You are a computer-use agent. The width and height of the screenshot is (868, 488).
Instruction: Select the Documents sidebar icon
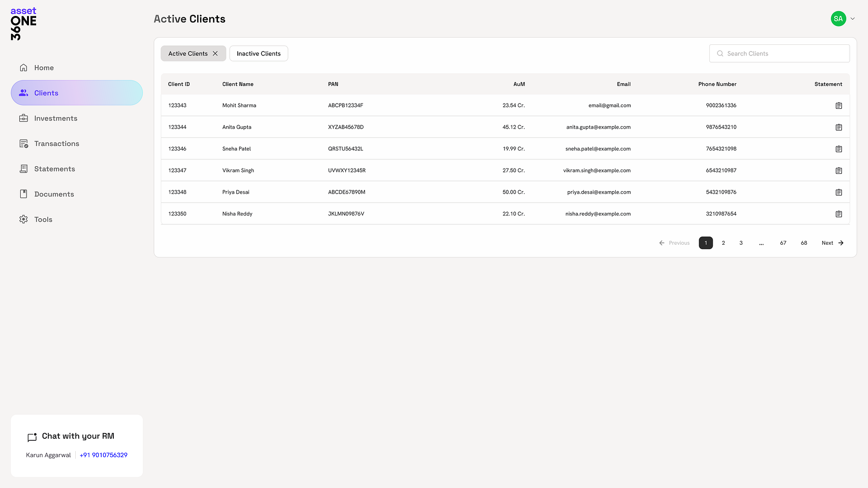point(23,194)
